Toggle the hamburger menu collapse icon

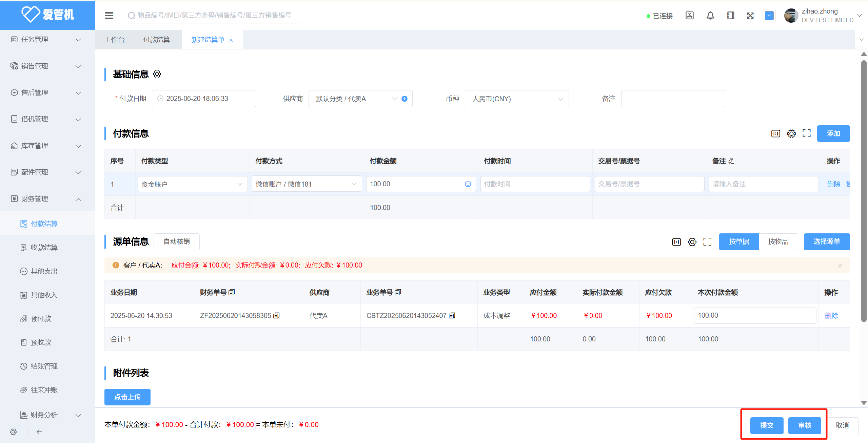109,16
